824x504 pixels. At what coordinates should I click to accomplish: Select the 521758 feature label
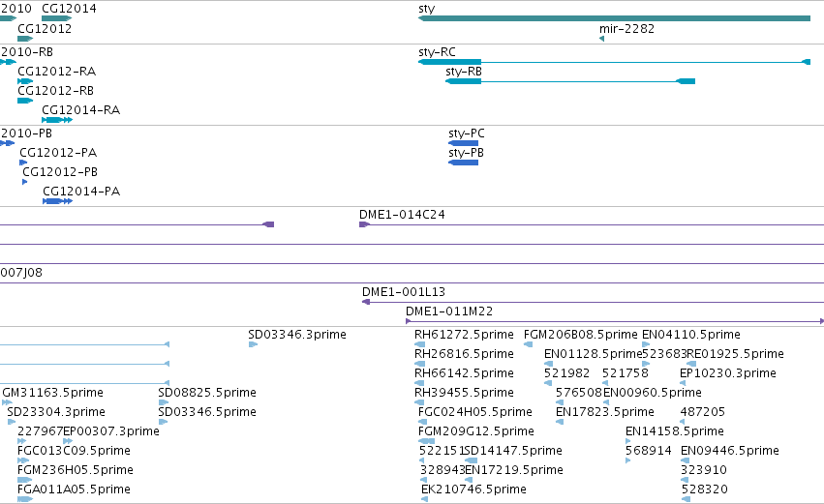click(626, 373)
